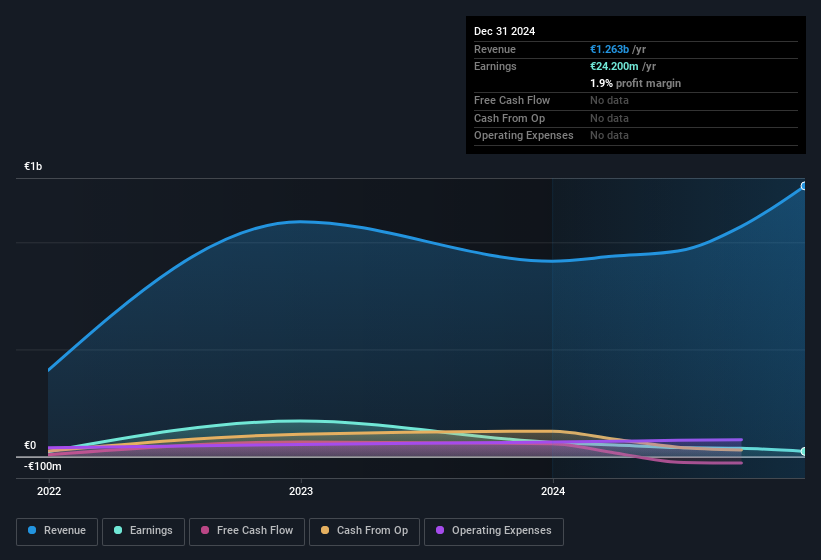The width and height of the screenshot is (821, 560).
Task: Toggle the Earnings legend button
Action: point(143,531)
